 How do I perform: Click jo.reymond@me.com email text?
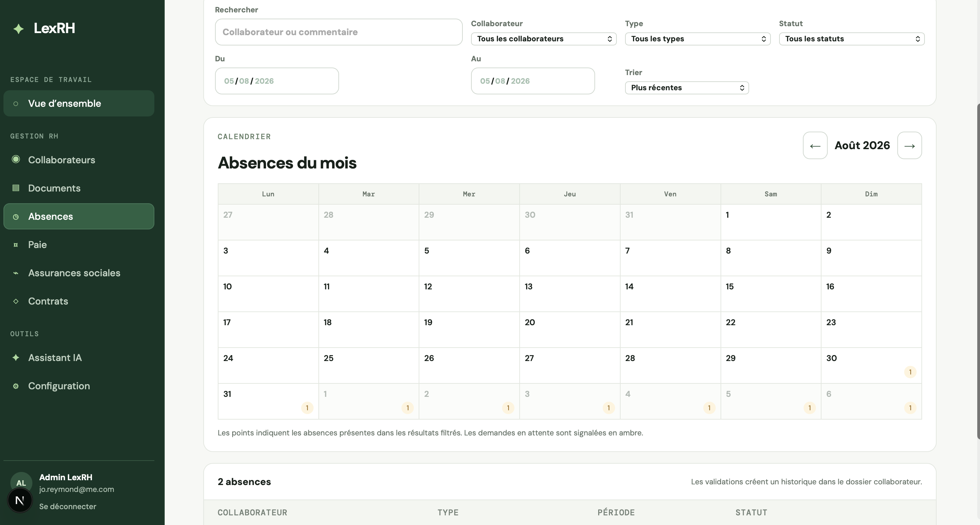click(x=76, y=489)
